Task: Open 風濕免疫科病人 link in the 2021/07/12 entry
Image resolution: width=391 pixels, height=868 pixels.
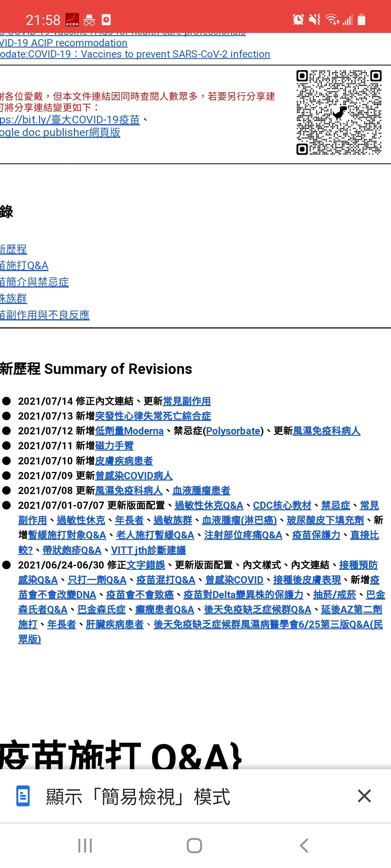Action: pos(327,431)
